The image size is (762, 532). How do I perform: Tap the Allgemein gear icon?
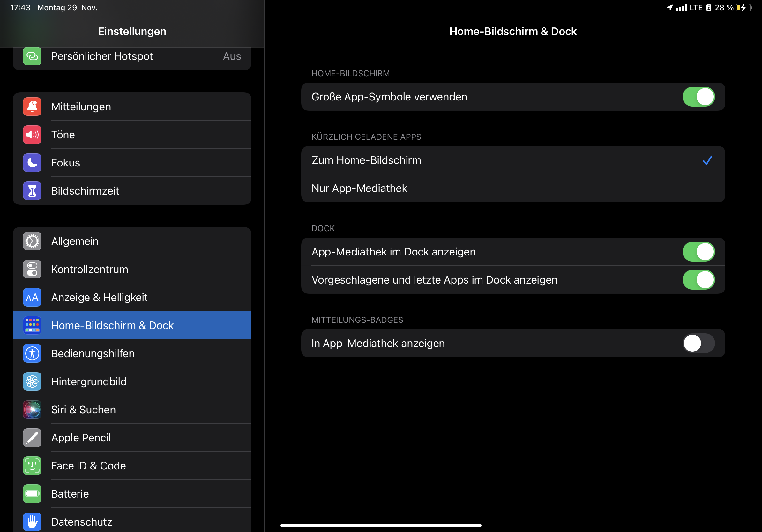pos(32,241)
